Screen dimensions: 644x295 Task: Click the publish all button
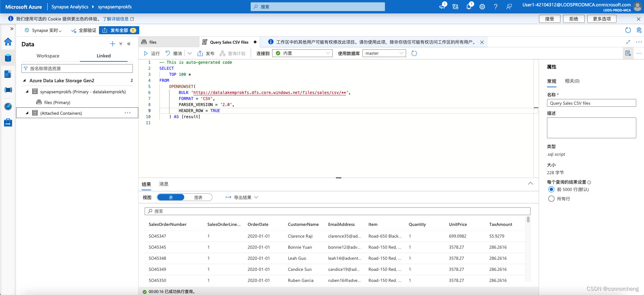pyautogui.click(x=119, y=30)
